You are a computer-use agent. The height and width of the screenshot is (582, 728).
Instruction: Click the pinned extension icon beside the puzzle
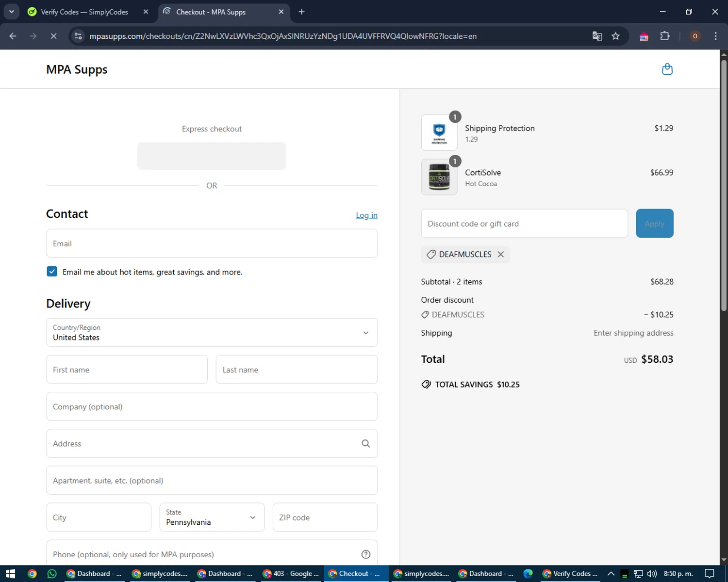(644, 36)
